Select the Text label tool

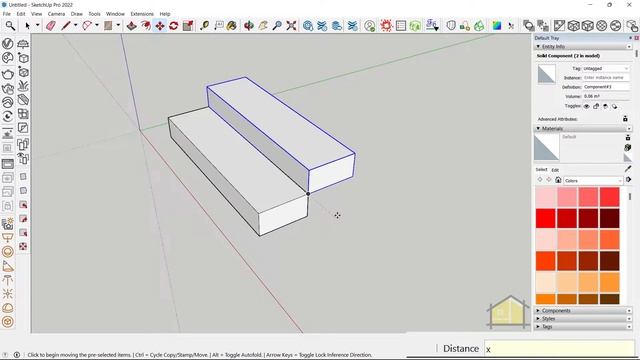pyautogui.click(x=219, y=26)
